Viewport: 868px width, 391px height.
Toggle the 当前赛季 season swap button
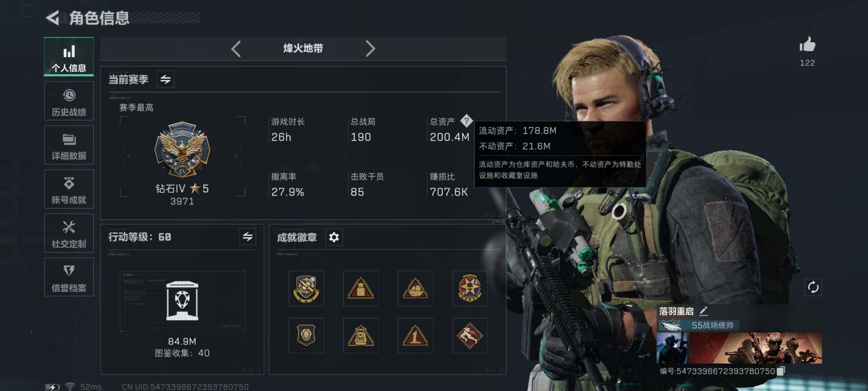[x=166, y=79]
